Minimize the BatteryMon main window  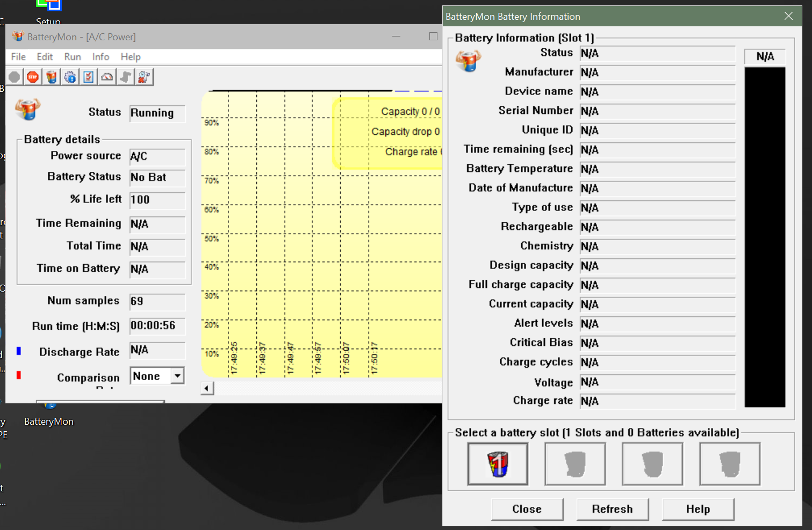(x=397, y=37)
